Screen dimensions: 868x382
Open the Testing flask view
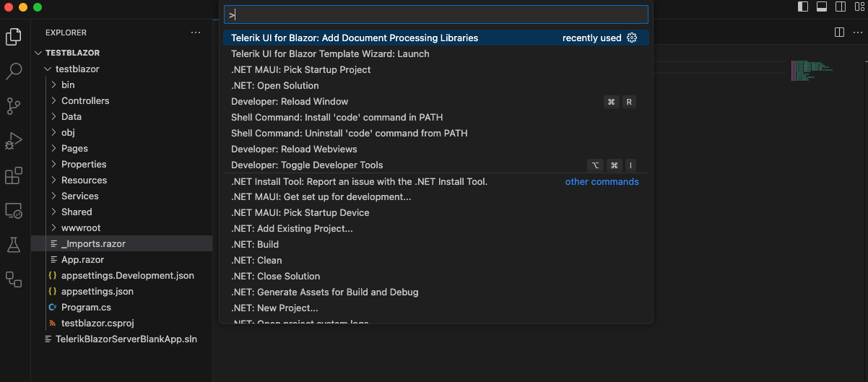click(x=14, y=245)
